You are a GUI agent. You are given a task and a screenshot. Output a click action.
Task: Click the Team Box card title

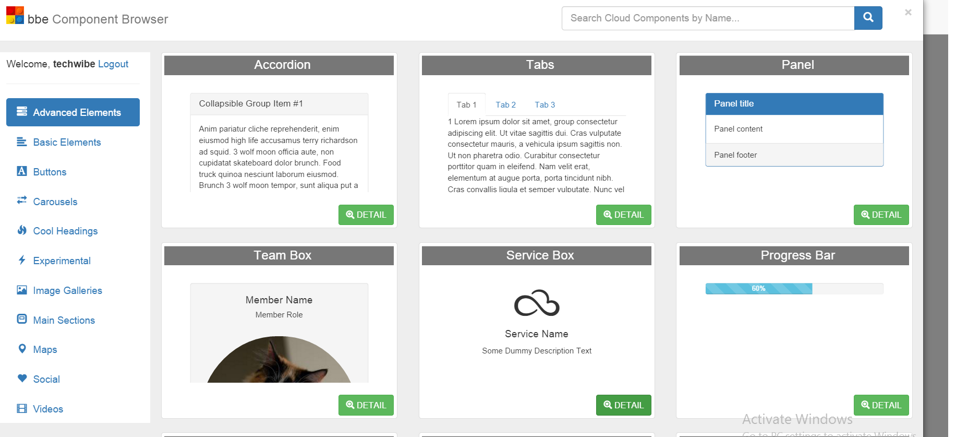(x=282, y=255)
